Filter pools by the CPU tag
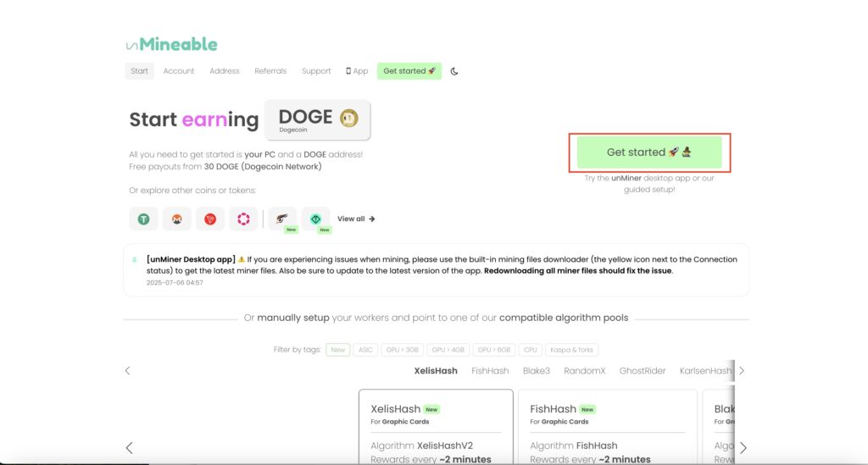Image resolution: width=868 pixels, height=465 pixels. coord(531,350)
